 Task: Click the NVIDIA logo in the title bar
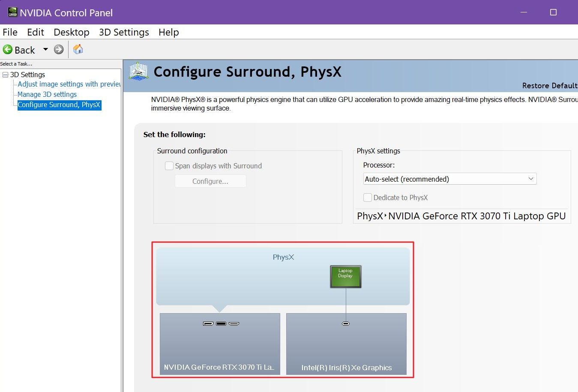[12, 12]
